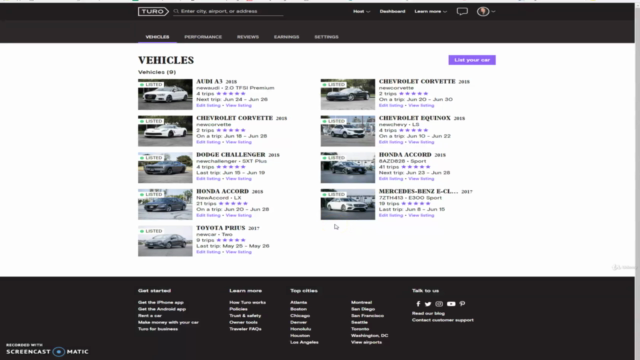Viewport: 640px width, 360px height.
Task: Click the search magnifier icon
Action: (x=176, y=11)
